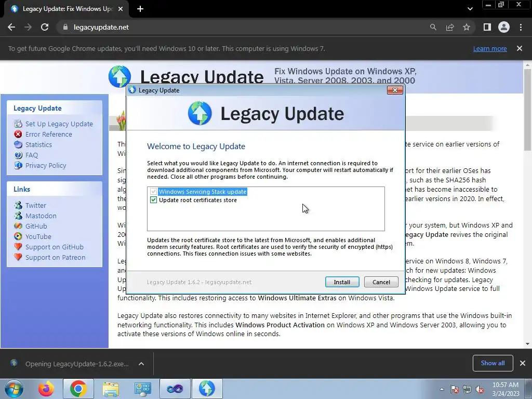Image resolution: width=532 pixels, height=399 pixels.
Task: Open the Mastodon link
Action: coord(41,216)
